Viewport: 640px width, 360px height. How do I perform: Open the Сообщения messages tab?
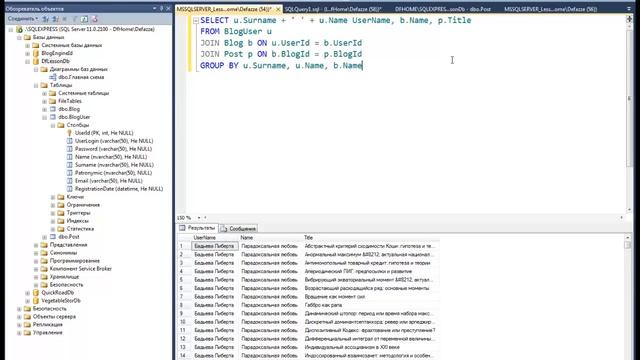click(238, 229)
